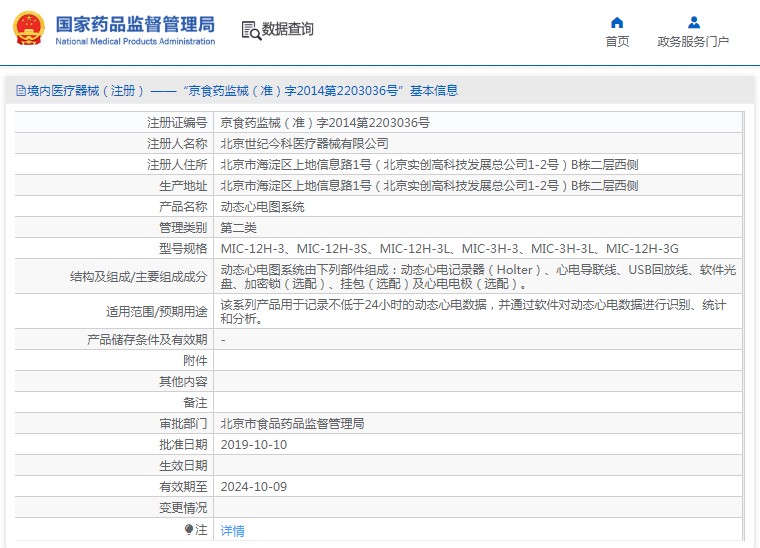This screenshot has height=548, width=760.
Task: Click the product name 动态心电图系统
Action: click(262, 207)
